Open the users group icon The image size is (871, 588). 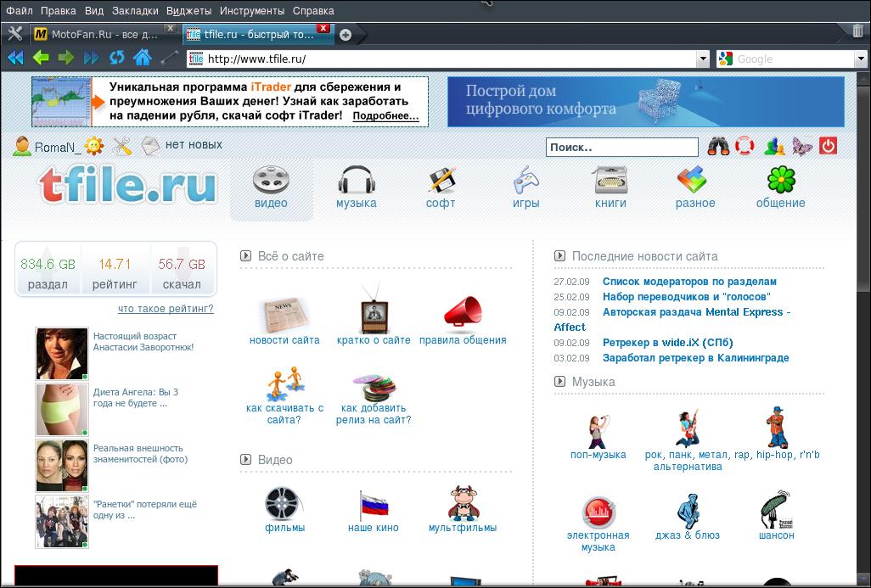tap(774, 146)
